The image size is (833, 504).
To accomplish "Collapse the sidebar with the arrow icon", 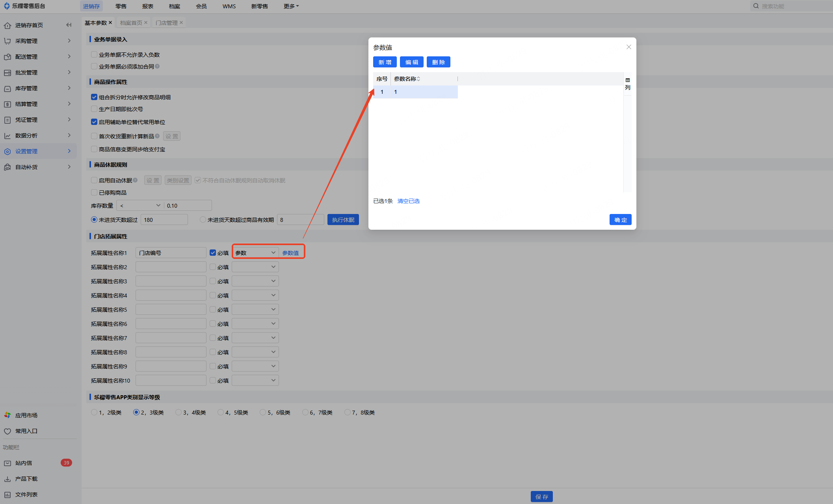I will tap(69, 25).
